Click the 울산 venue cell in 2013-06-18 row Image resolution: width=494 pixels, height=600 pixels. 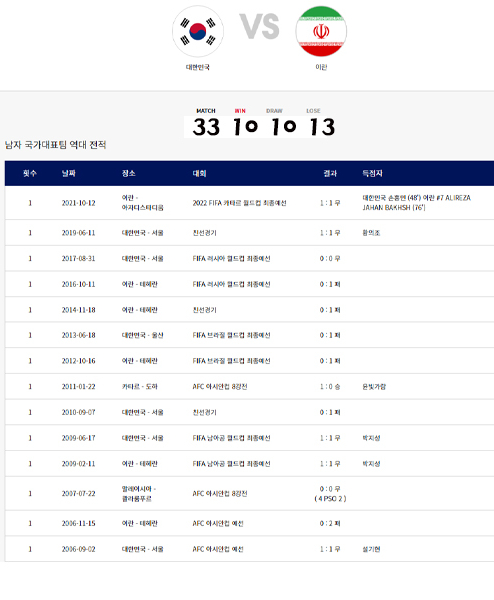coord(142,335)
